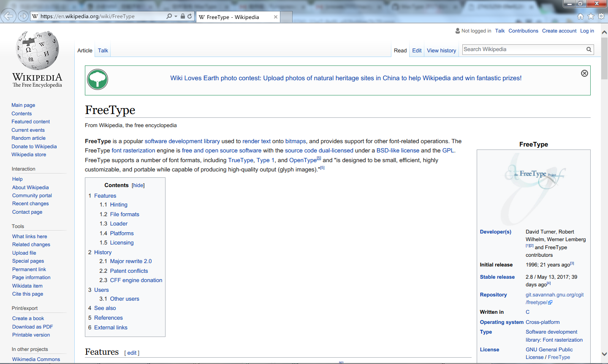Click the security lock icon in address bar
The height and width of the screenshot is (364, 608).
pos(183,16)
